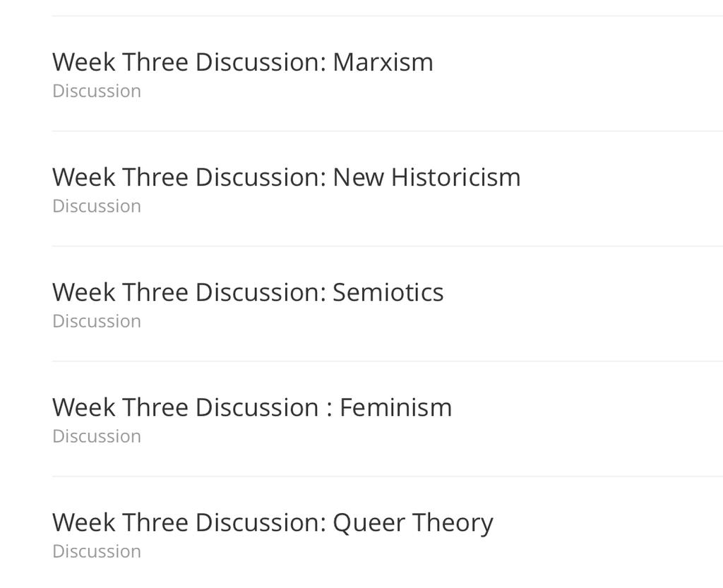Click "Week Three Discussion" text in the Marxism row
Screen dimensions: 723x588
189,62
